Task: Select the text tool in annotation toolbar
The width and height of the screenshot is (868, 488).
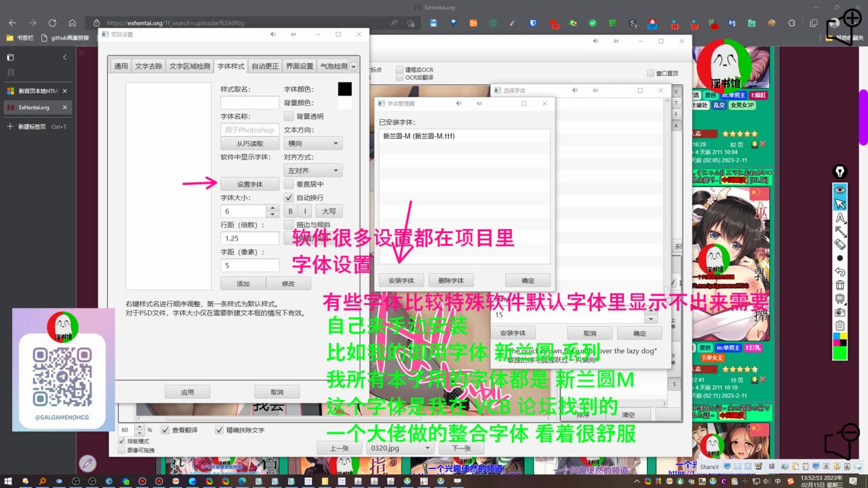Action: click(840, 218)
